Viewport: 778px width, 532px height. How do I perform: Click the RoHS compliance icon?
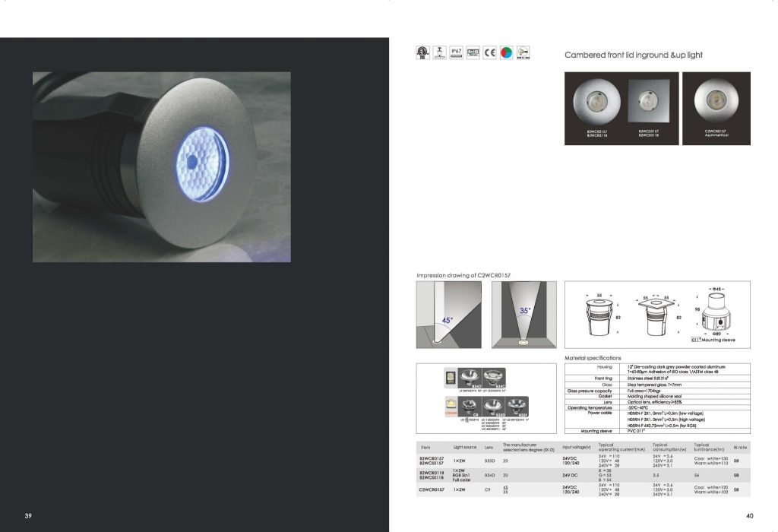coord(473,52)
